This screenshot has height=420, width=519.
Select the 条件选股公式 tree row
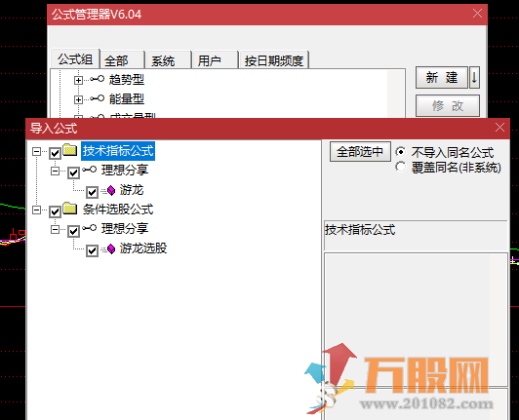118,210
